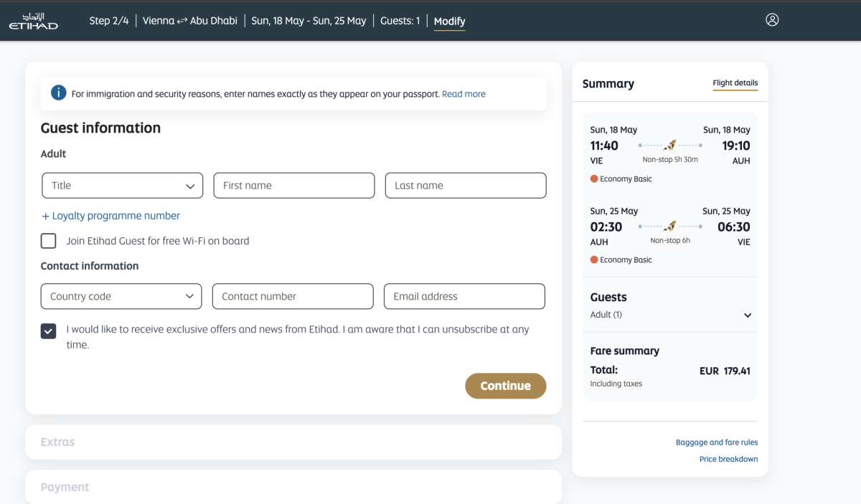Open Baggage and fare rules link

[716, 442]
